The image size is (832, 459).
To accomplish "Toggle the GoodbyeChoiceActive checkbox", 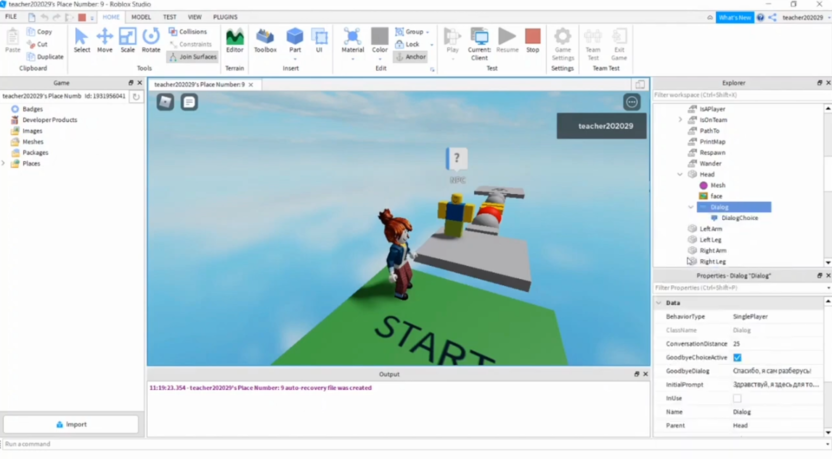I will click(737, 357).
